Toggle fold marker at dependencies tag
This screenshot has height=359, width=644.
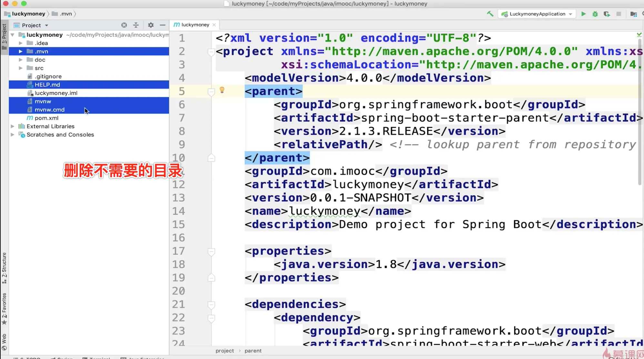click(211, 305)
